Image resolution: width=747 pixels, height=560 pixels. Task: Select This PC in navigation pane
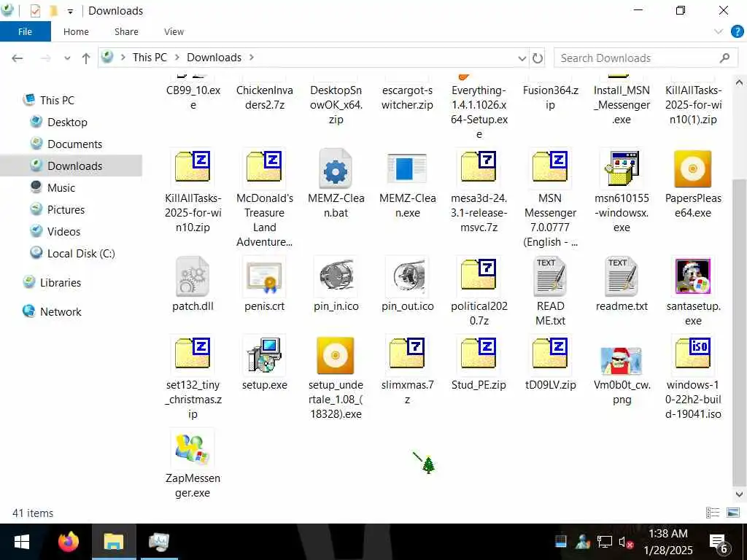coord(57,100)
